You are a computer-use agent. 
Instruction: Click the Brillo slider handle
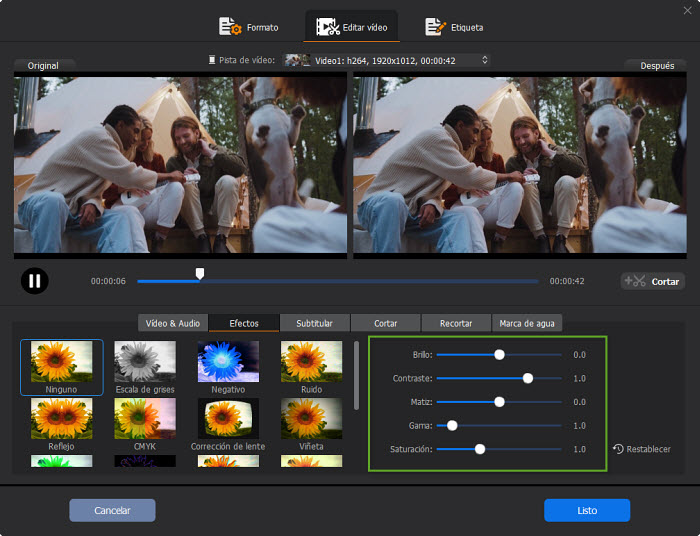point(499,354)
